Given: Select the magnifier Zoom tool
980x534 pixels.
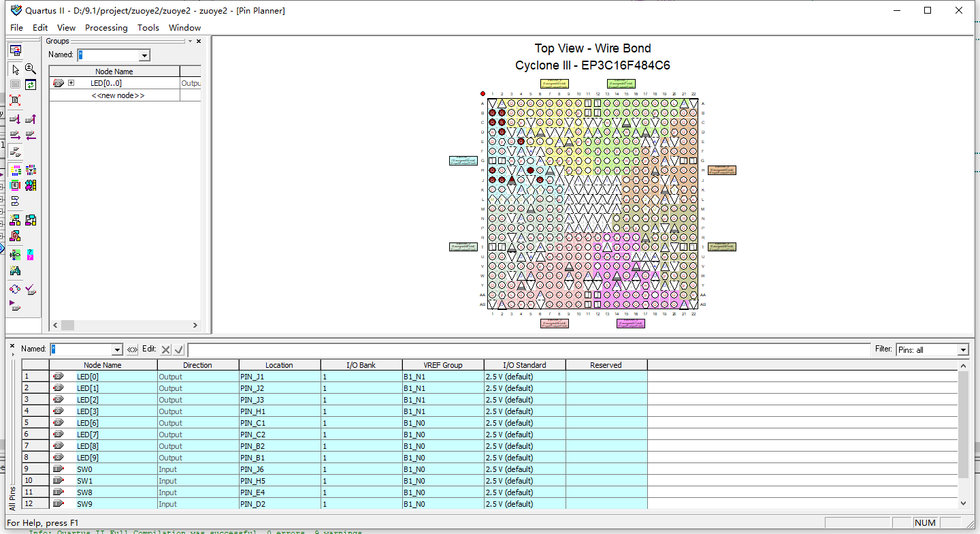Looking at the screenshot, I should click(x=31, y=69).
